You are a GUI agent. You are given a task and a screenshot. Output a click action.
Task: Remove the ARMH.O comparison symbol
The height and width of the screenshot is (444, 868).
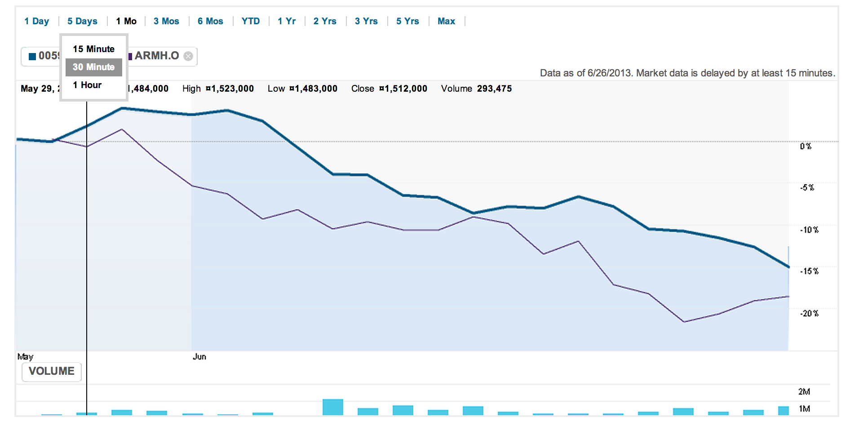pyautogui.click(x=188, y=56)
